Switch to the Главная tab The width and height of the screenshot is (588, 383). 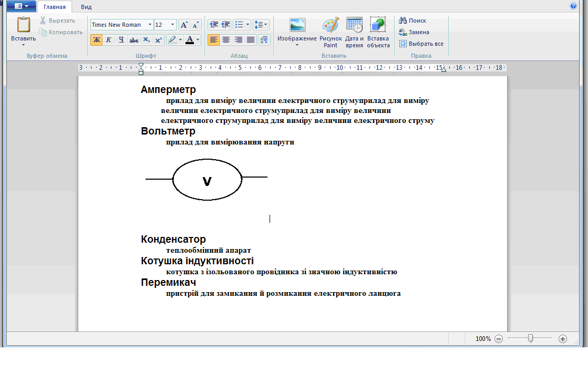(x=54, y=7)
